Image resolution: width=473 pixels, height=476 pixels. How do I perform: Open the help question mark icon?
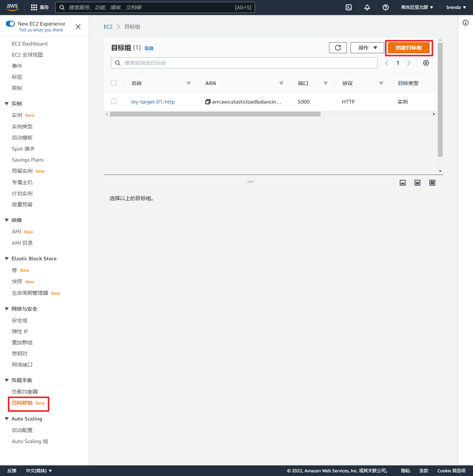pos(386,7)
